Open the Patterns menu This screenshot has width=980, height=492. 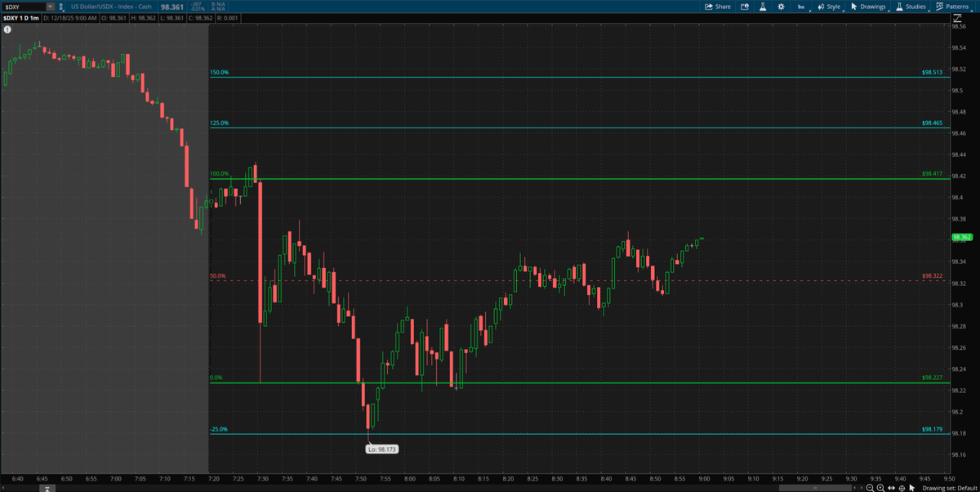(x=952, y=6)
